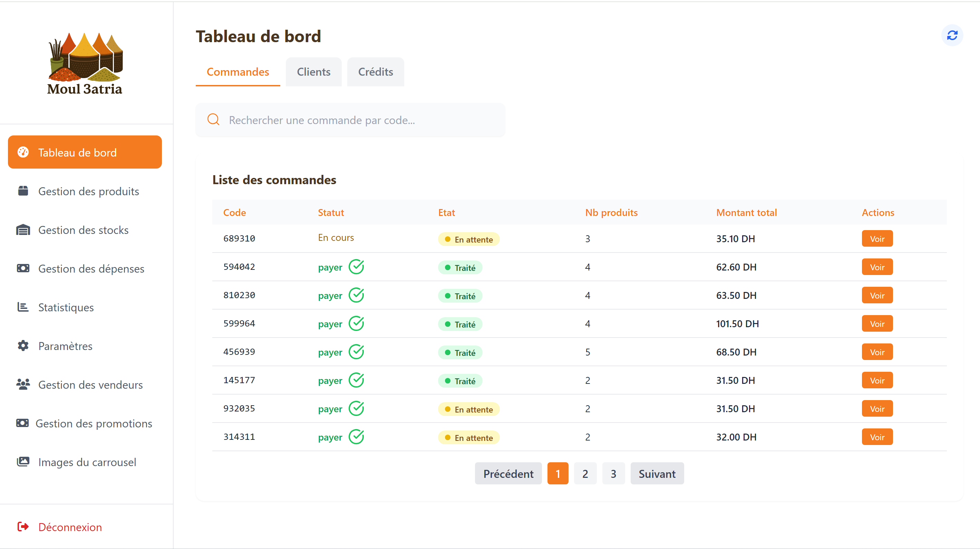Image resolution: width=980 pixels, height=549 pixels.
Task: Click the search magnifier icon
Action: 213,120
